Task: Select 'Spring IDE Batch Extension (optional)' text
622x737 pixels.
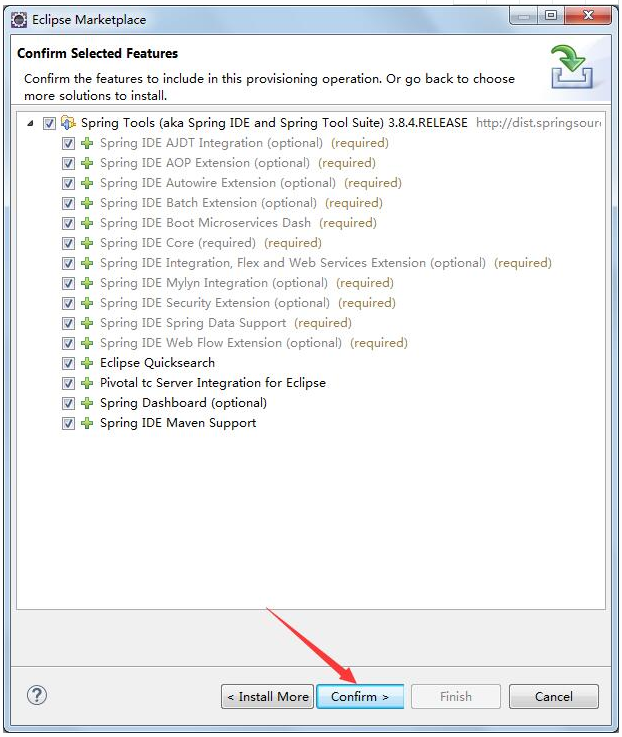Action: (x=209, y=203)
